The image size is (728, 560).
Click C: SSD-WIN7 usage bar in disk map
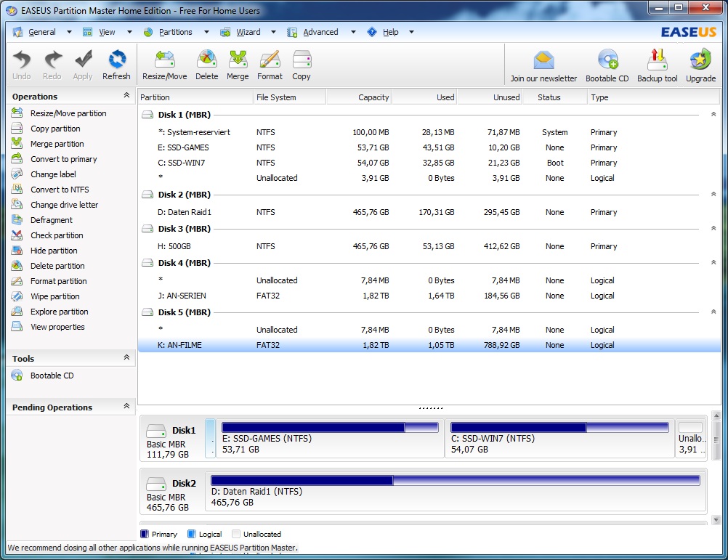click(559, 427)
